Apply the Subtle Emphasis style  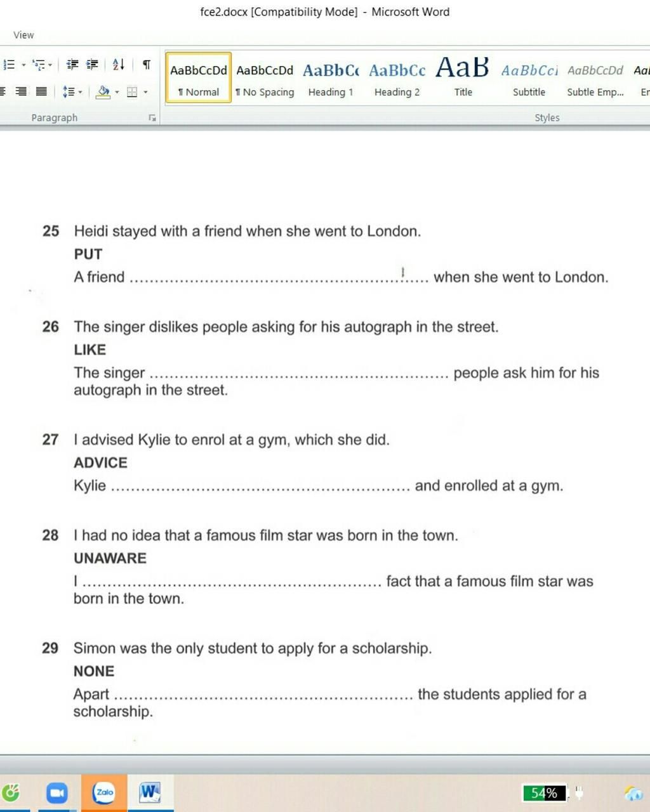[x=595, y=77]
